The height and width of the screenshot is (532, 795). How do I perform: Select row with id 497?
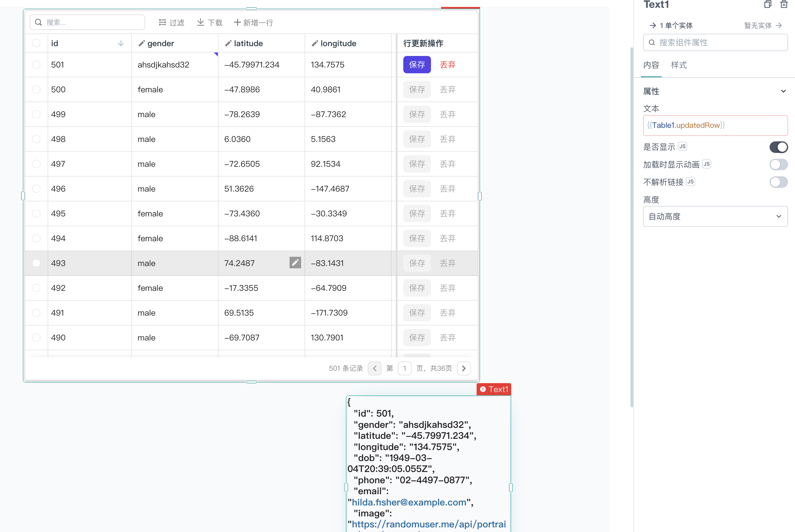[36, 164]
